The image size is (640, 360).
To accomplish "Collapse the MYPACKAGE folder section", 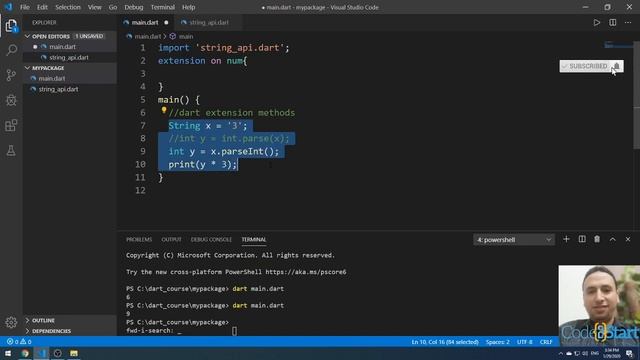I will (x=69, y=68).
